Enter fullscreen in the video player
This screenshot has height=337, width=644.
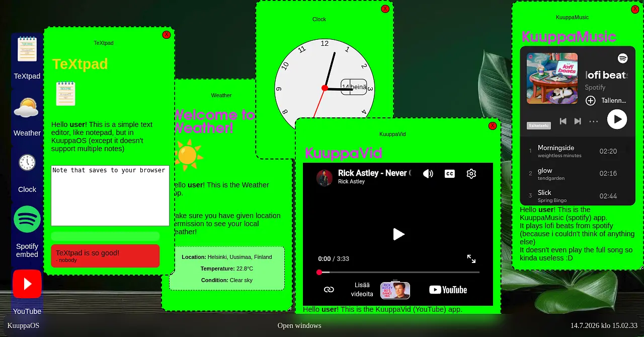(x=471, y=258)
